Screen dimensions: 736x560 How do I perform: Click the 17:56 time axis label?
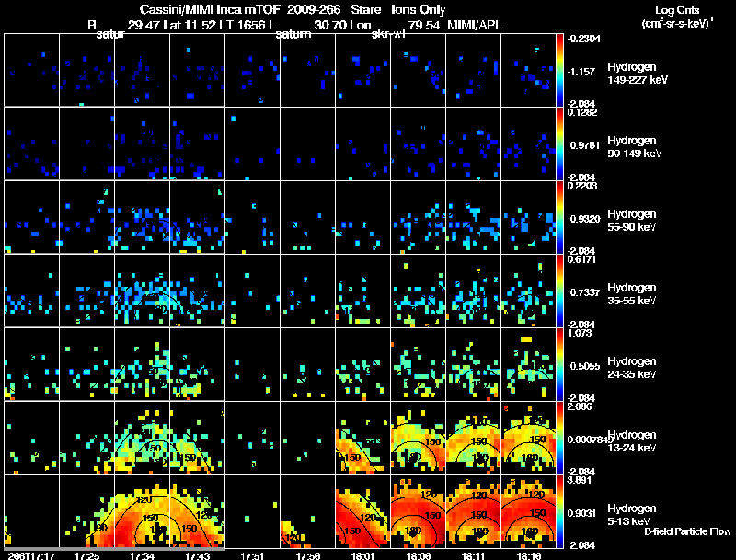(x=308, y=556)
